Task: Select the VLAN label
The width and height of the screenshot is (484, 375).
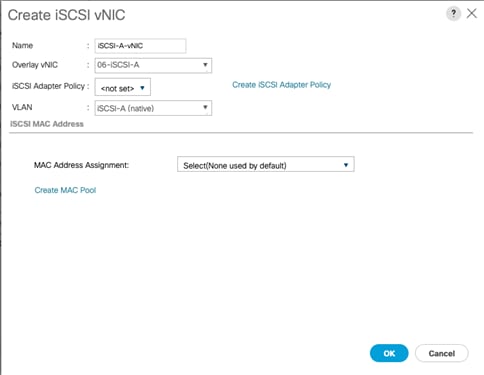Action: [22, 107]
